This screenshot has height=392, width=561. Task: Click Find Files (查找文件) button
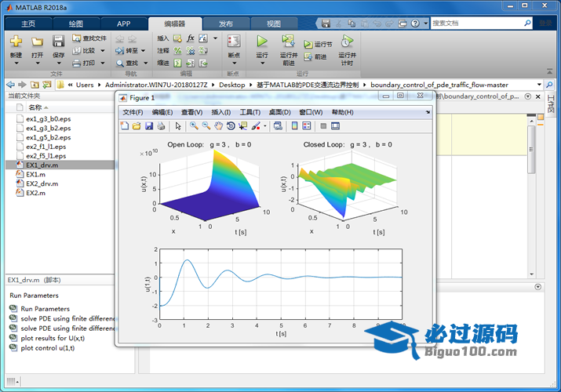click(x=89, y=38)
